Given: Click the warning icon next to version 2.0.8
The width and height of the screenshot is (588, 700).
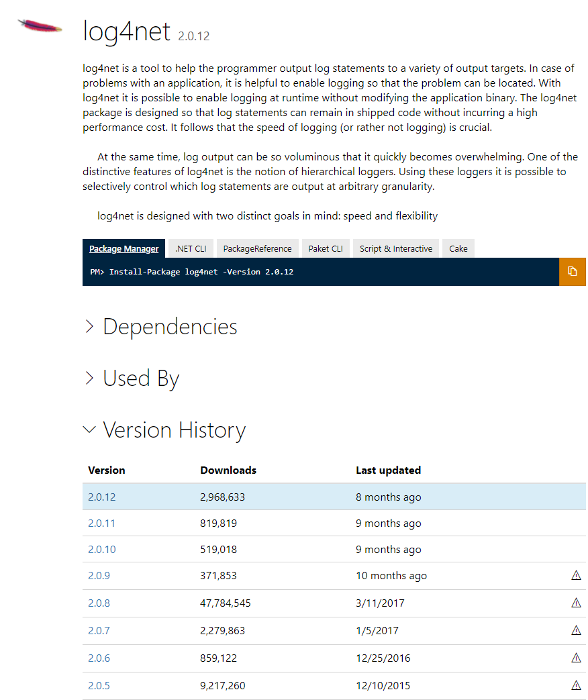Looking at the screenshot, I should 576,603.
